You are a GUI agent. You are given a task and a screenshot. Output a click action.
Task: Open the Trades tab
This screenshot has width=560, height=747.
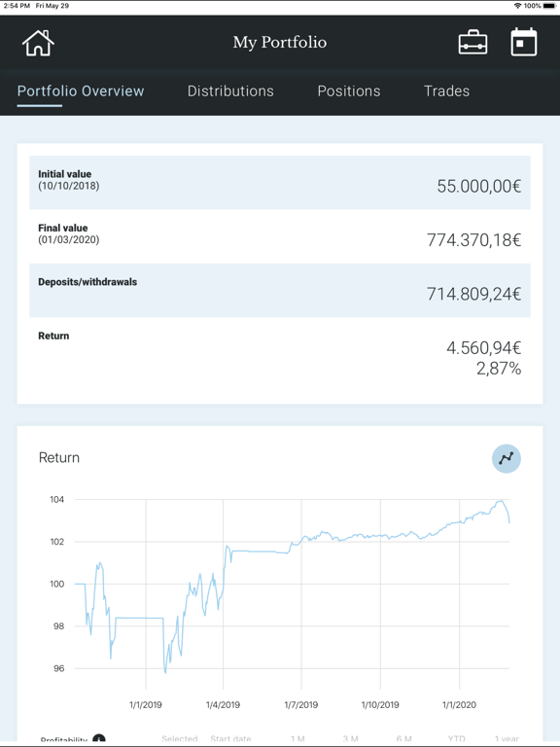click(446, 91)
